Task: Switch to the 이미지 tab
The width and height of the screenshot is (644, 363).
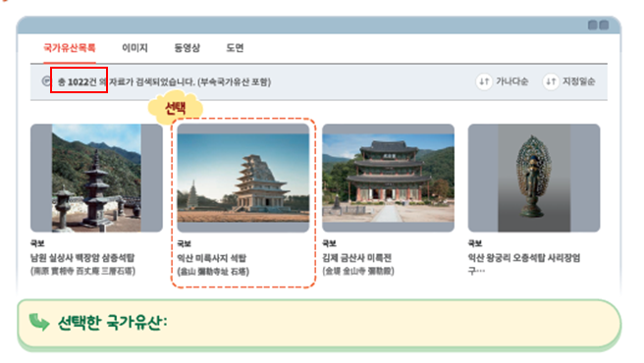Action: point(134,48)
